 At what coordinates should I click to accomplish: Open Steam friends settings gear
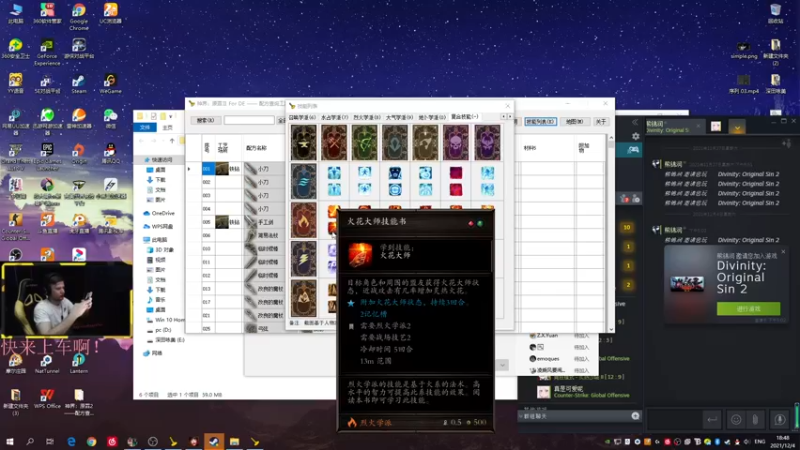[x=635, y=136]
